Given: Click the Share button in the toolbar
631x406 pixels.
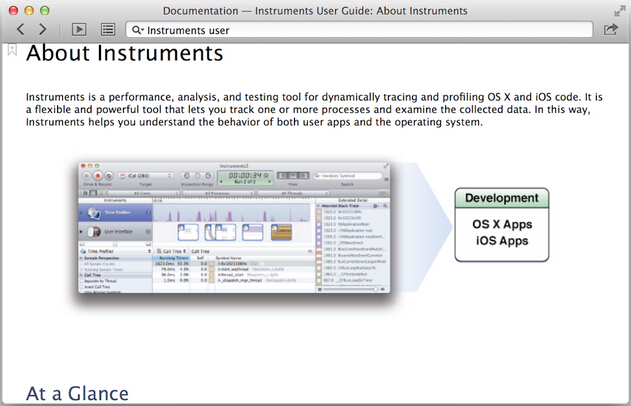Looking at the screenshot, I should [x=611, y=30].
